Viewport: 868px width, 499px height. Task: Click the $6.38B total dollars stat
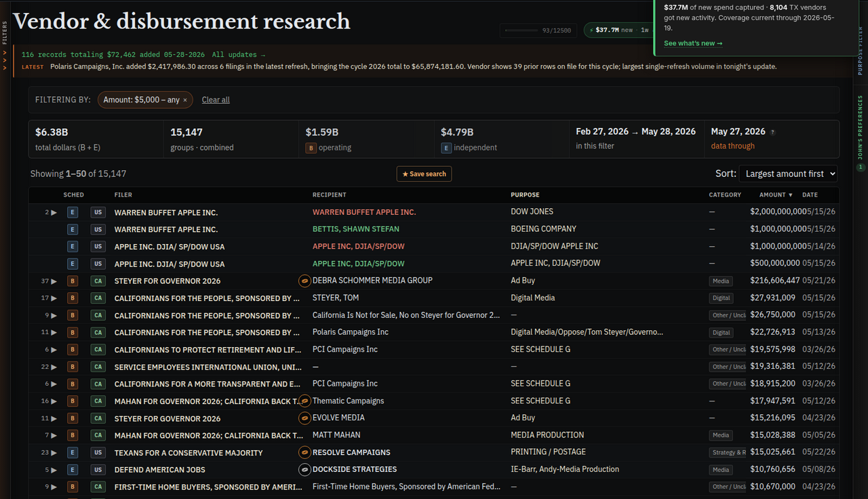coord(96,139)
